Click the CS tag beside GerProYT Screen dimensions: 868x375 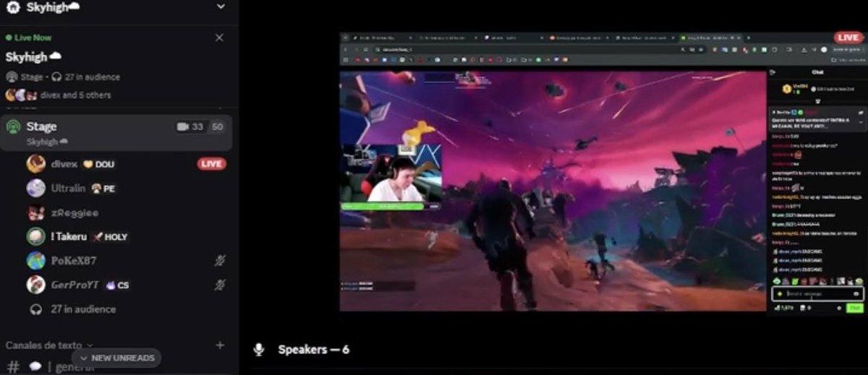[x=117, y=285]
